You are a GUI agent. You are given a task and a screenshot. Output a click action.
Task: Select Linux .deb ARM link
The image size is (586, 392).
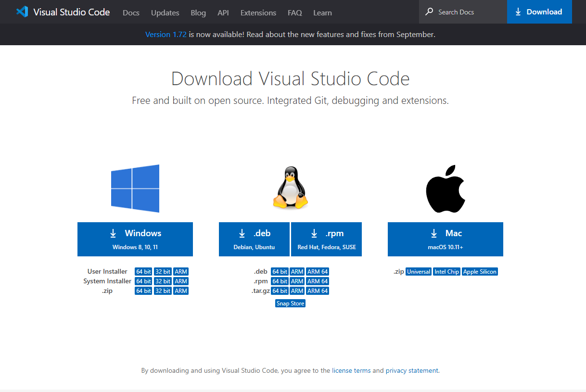point(297,272)
